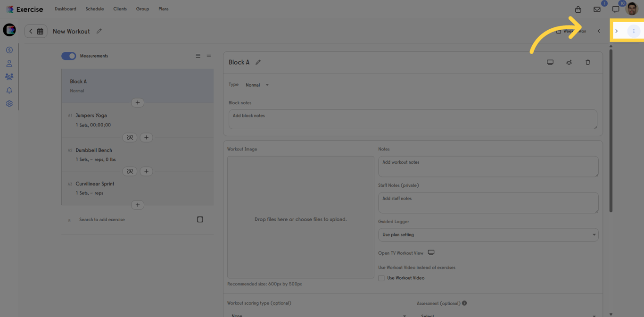This screenshot has height=317, width=644.
Task: Rename the workout with the pencil icon
Action: [x=99, y=31]
